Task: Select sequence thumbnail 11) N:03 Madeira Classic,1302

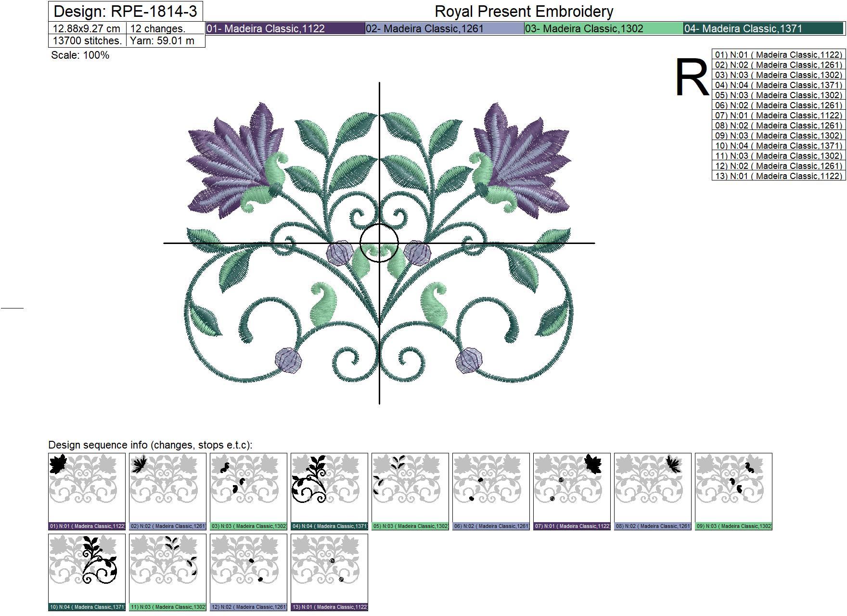Action: click(167, 572)
